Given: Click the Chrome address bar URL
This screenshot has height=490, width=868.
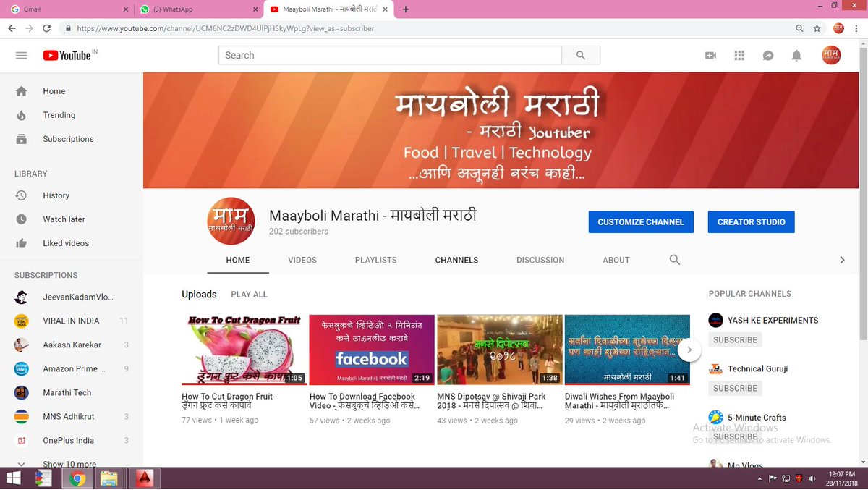Looking at the screenshot, I should pos(226,28).
